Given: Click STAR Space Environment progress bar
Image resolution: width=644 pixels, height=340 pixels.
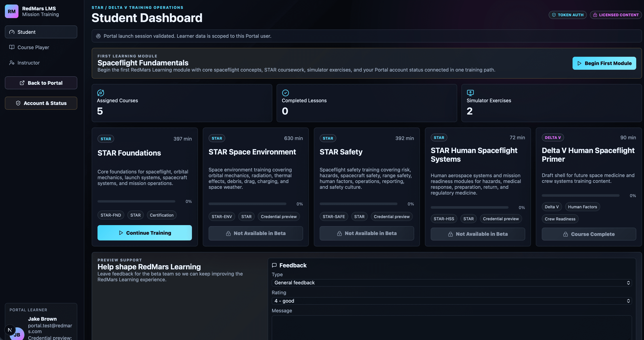Looking at the screenshot, I should point(247,204).
